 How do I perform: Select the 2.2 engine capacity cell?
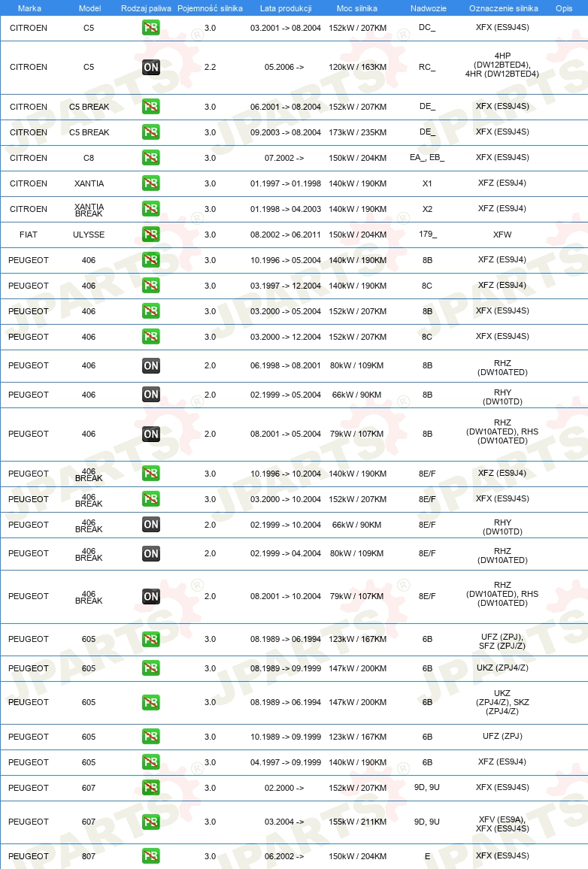click(x=210, y=67)
